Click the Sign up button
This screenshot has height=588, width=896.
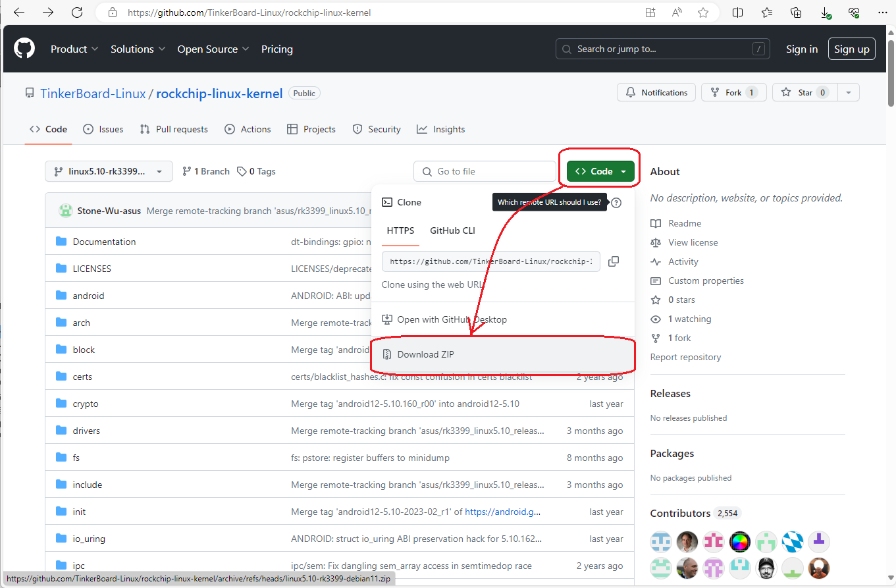click(x=851, y=49)
